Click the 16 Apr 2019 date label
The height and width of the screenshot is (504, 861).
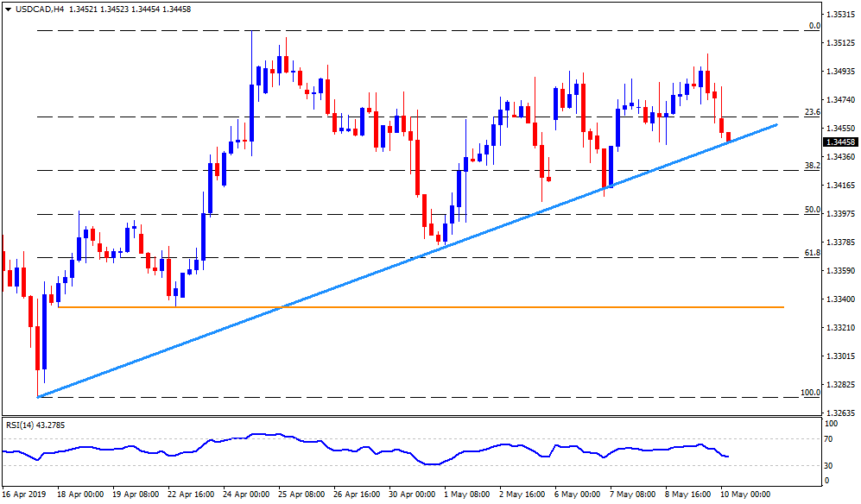24,495
